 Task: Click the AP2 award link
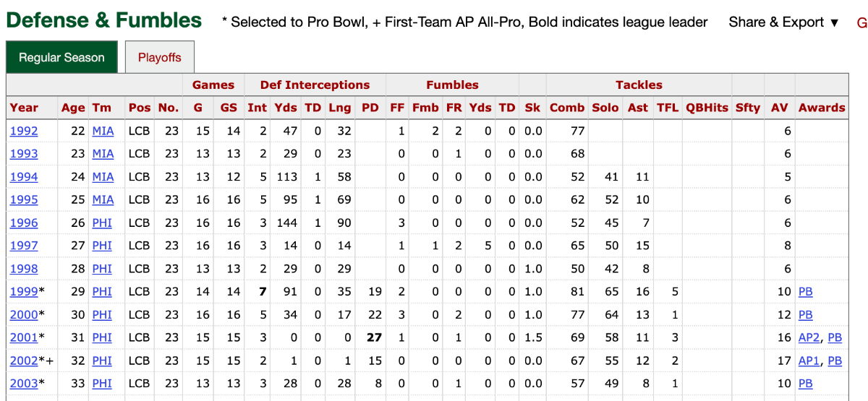point(809,338)
